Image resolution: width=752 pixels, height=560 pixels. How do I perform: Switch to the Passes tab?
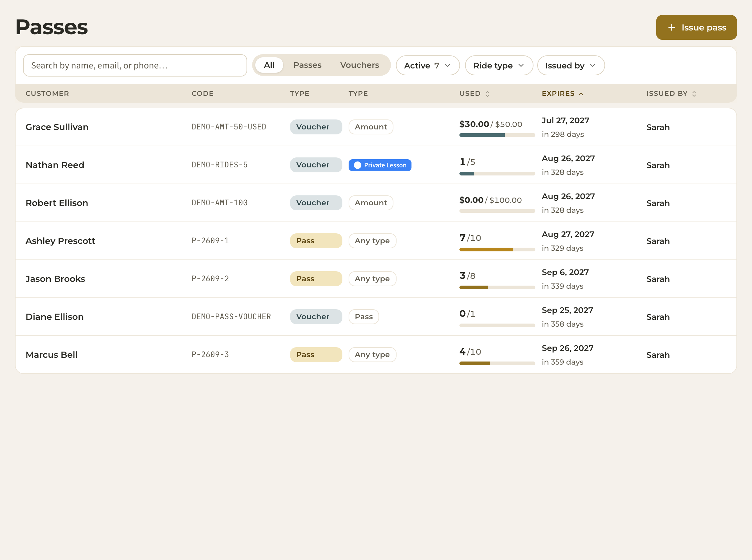[307, 65]
